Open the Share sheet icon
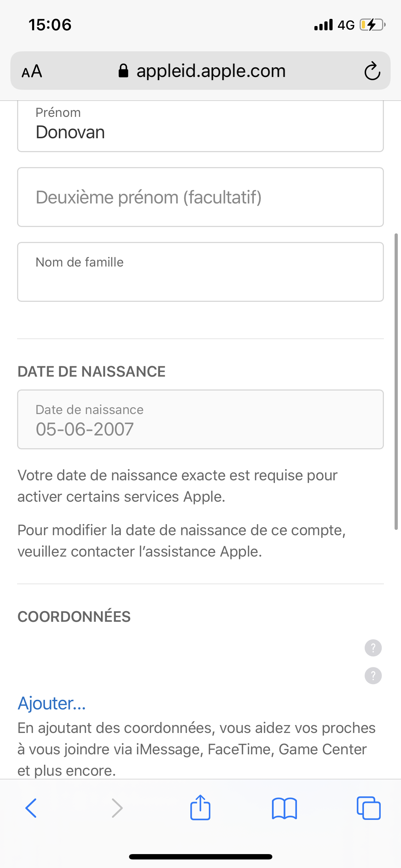 pyautogui.click(x=200, y=808)
